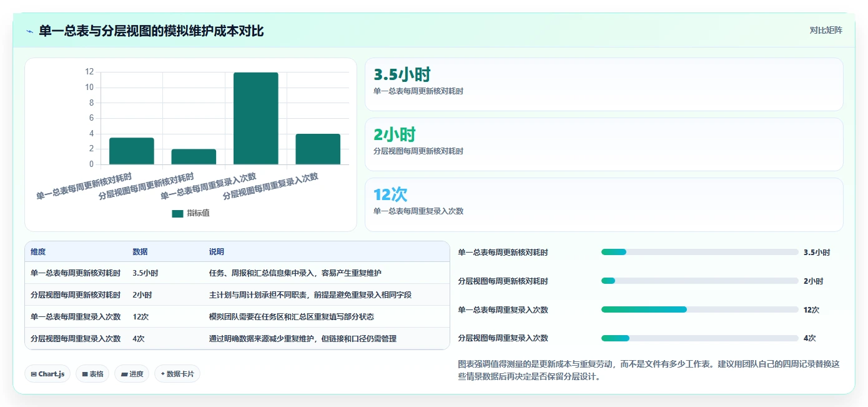Toggle the 指标值 legend color swatch
The width and height of the screenshot is (868, 407).
click(x=177, y=213)
